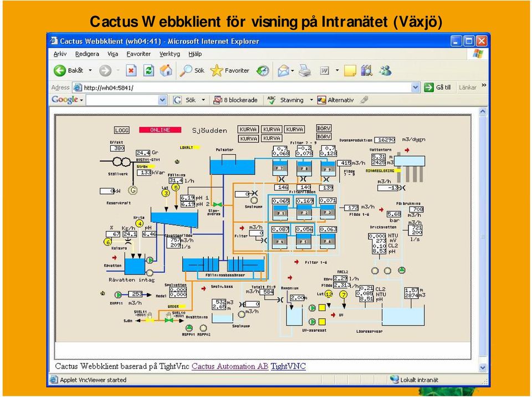Click the yellow Discuss note icon
Viewport: 532px width, 397px height.
[x=350, y=70]
